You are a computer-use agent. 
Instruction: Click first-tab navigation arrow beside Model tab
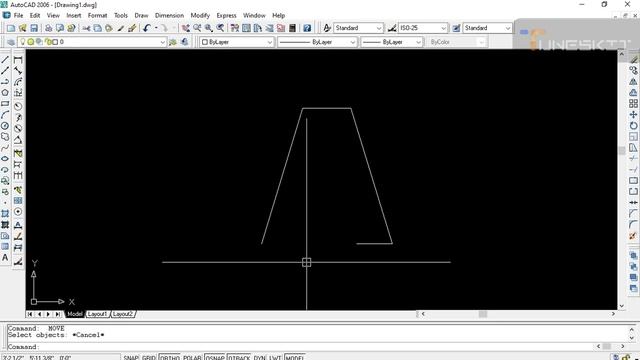pyautogui.click(x=30, y=314)
